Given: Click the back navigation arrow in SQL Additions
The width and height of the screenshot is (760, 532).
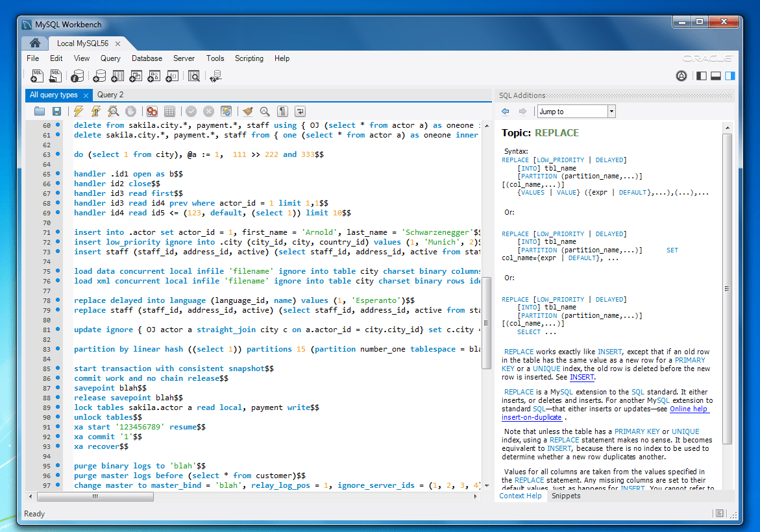Looking at the screenshot, I should point(506,111).
